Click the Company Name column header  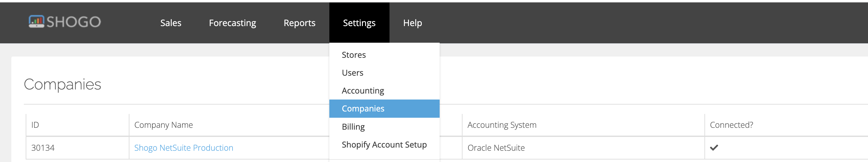[x=164, y=125]
